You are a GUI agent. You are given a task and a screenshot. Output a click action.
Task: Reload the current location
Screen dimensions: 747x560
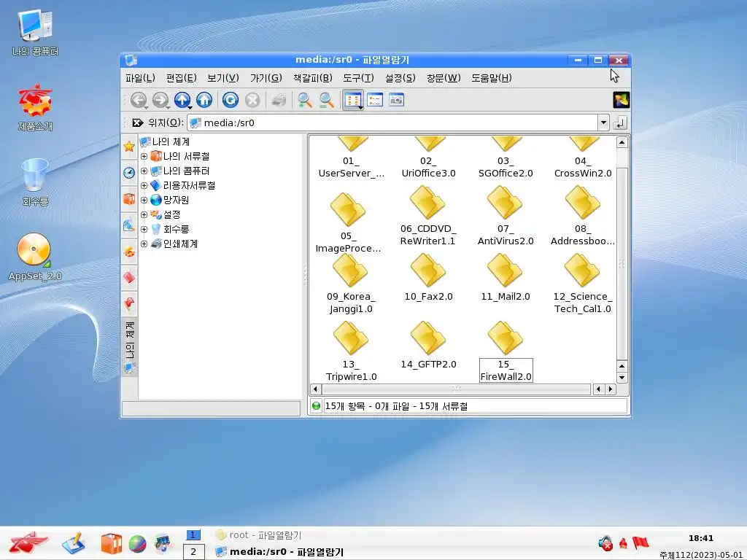point(231,100)
